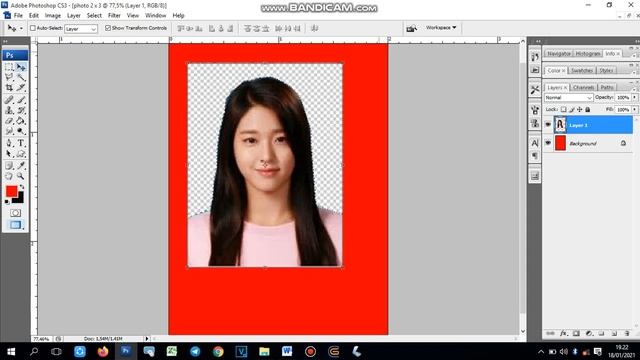
Task: Select the Lasso tool
Action: pos(9,77)
